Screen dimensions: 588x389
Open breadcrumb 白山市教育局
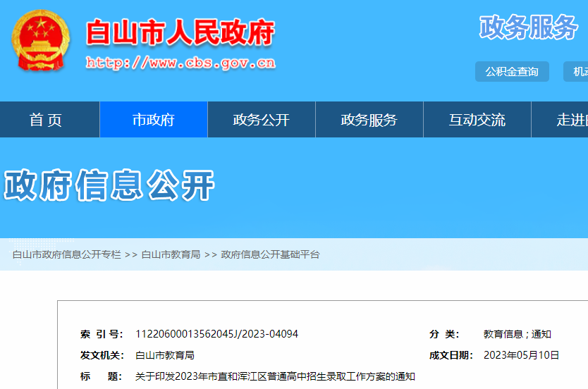[171, 254]
